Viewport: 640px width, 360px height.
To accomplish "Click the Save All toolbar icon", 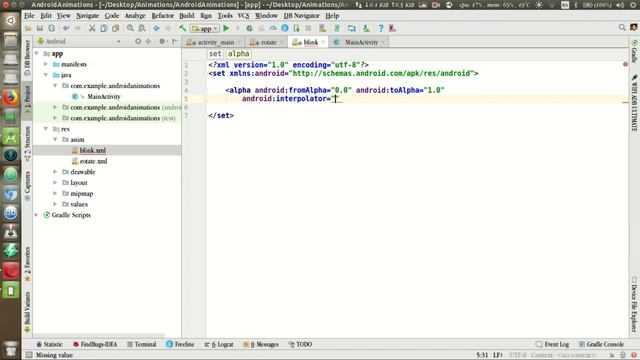I will pyautogui.click(x=40, y=28).
